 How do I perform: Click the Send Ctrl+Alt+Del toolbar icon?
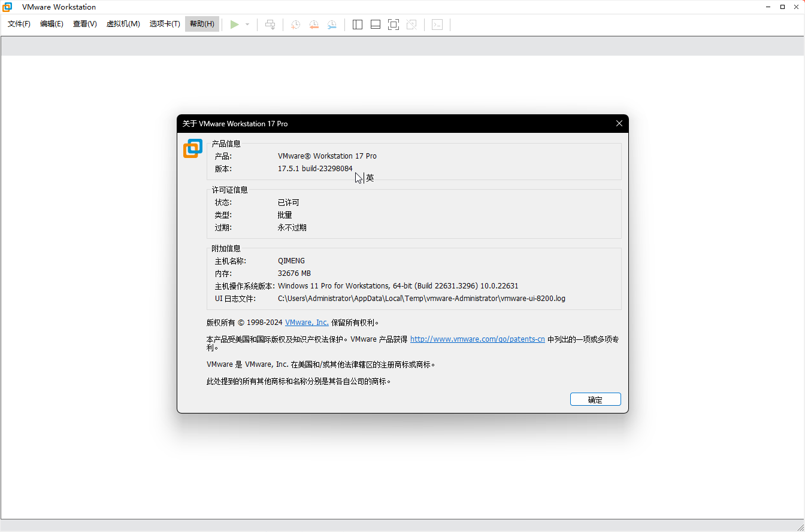pos(271,25)
